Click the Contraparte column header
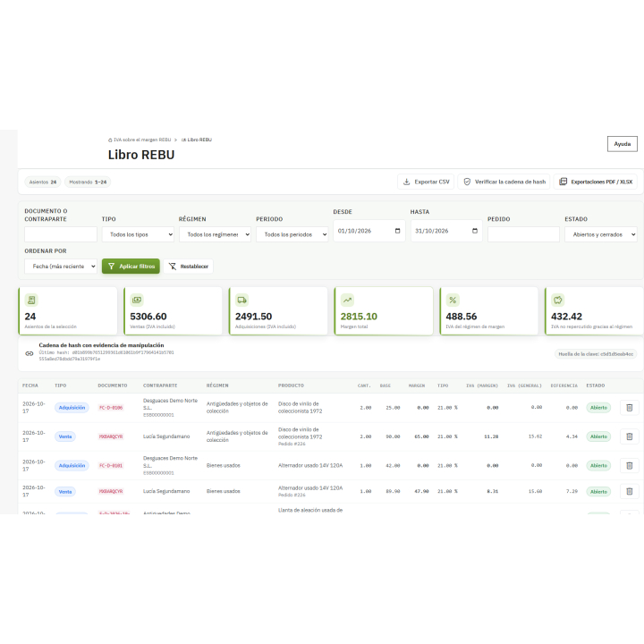 click(x=160, y=386)
